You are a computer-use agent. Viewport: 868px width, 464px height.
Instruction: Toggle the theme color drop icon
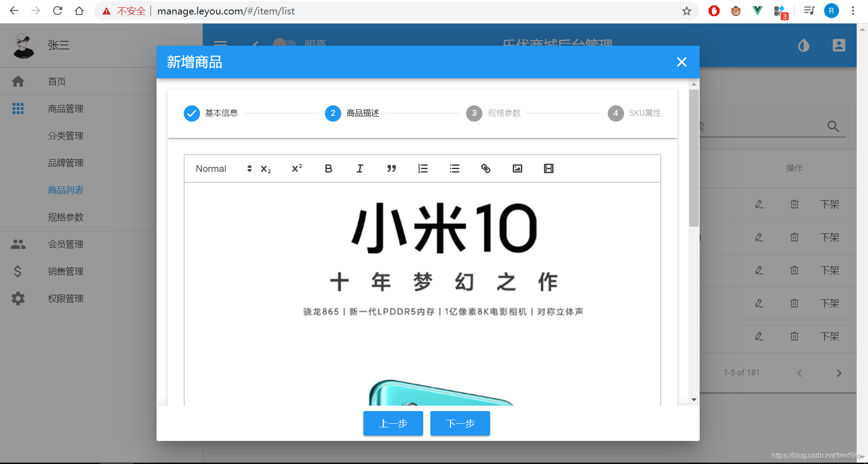(804, 45)
